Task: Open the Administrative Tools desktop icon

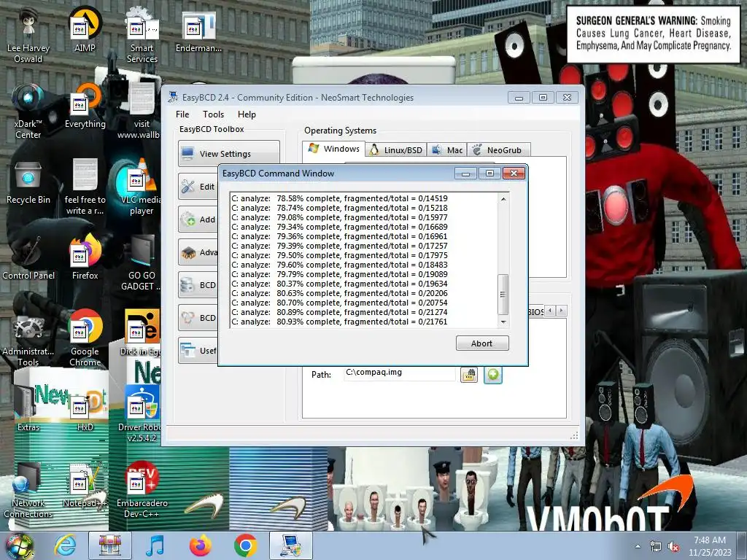Action: point(28,338)
